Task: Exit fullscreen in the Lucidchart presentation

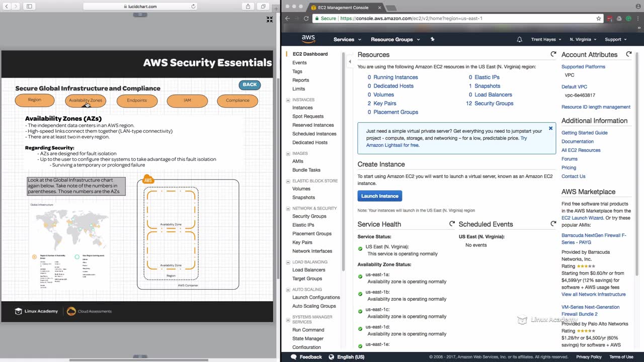Action: [x=270, y=20]
